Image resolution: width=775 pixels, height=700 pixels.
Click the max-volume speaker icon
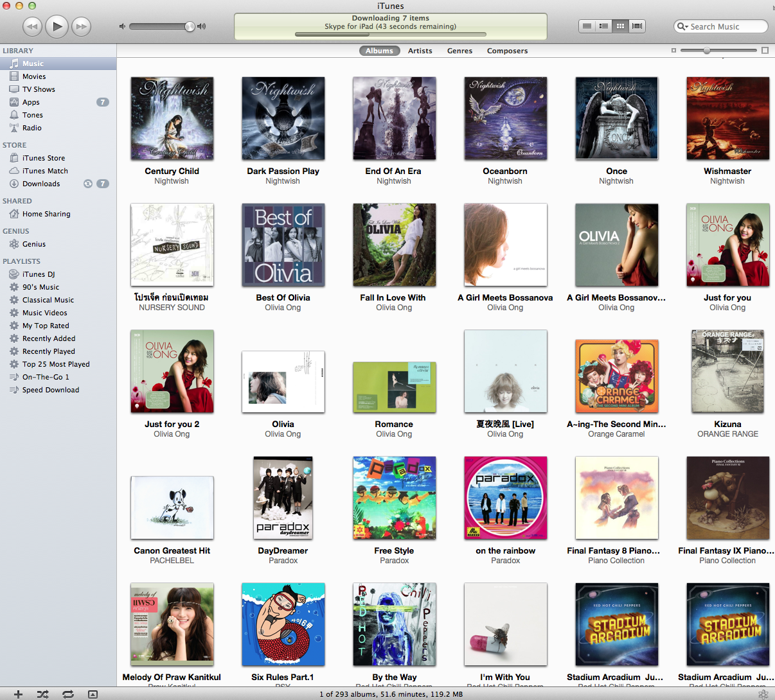(x=202, y=26)
